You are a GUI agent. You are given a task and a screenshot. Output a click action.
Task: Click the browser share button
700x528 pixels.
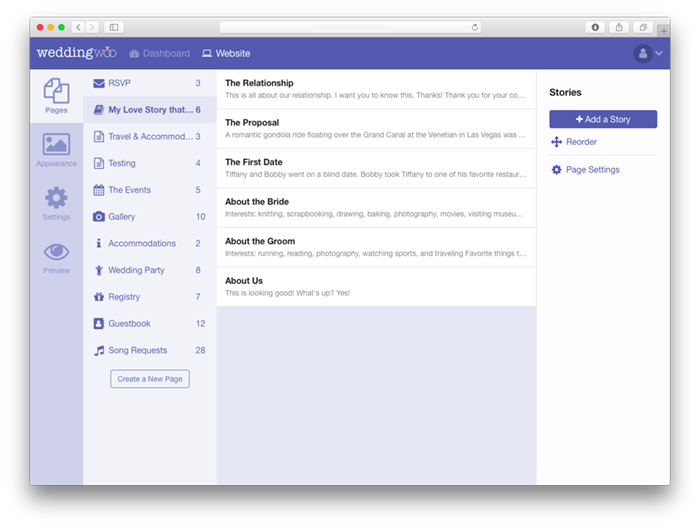pos(619,27)
